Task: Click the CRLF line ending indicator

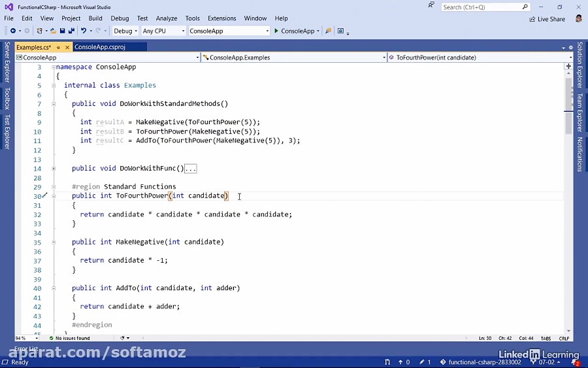Action: pyautogui.click(x=564, y=339)
